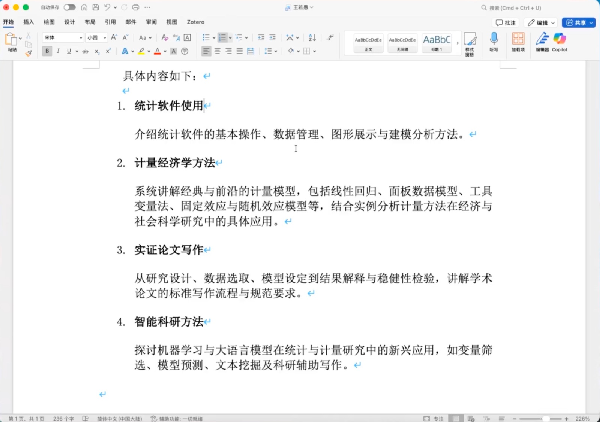This screenshot has width=600, height=422.
Task: Click the Add-ins icon
Action: [x=517, y=41]
